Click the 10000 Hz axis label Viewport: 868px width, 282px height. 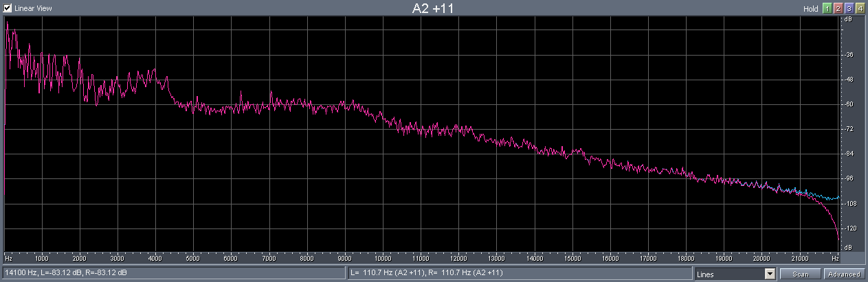(x=383, y=259)
